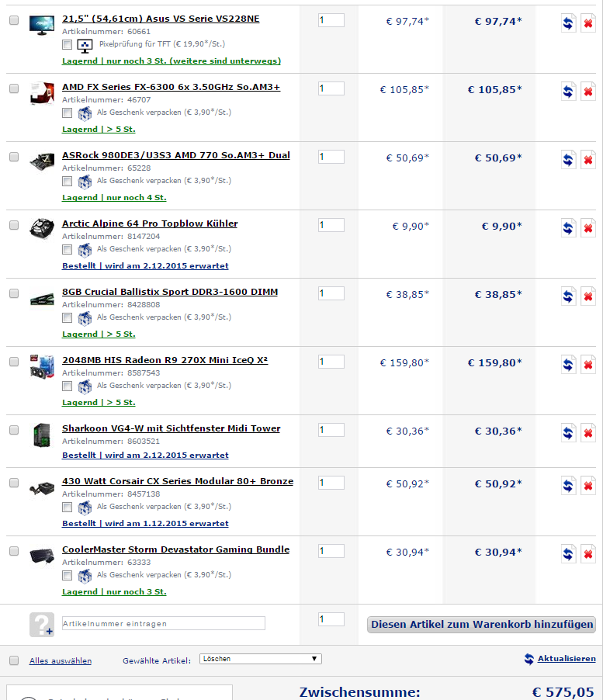Remove Sharkoon VG4-W tower with red X
This screenshot has height=700, width=603.
point(588,433)
